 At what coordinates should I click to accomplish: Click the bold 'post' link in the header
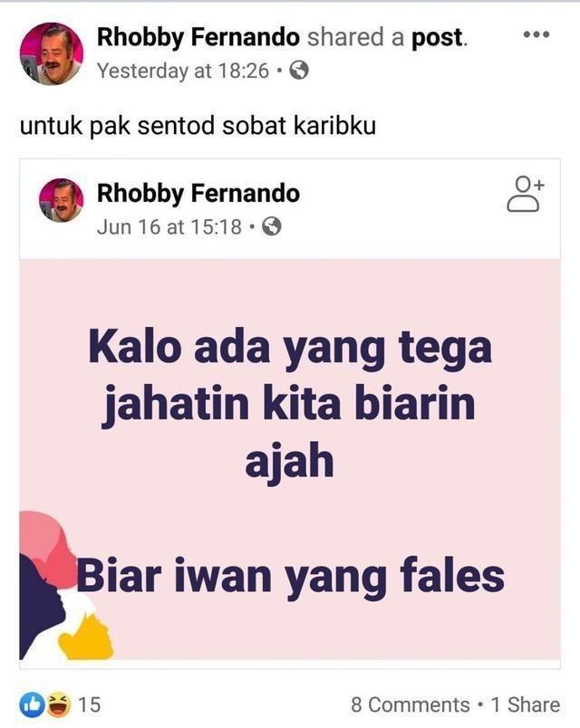coord(439,38)
